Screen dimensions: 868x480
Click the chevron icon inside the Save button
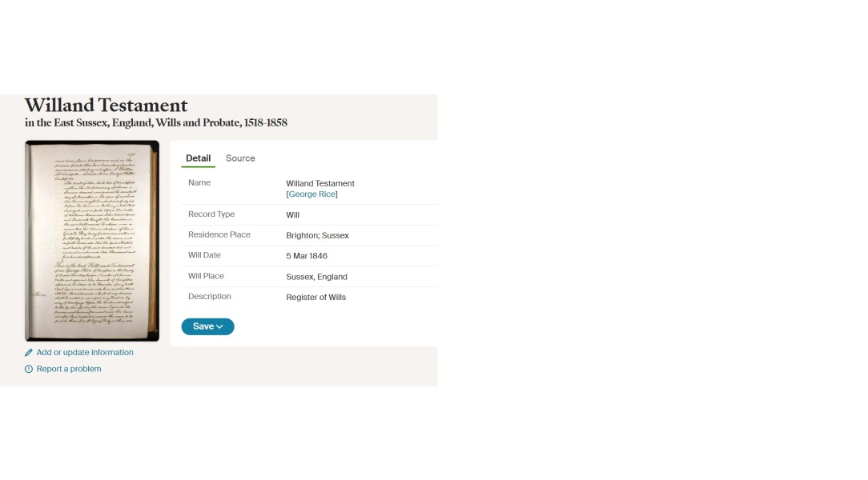pos(219,326)
